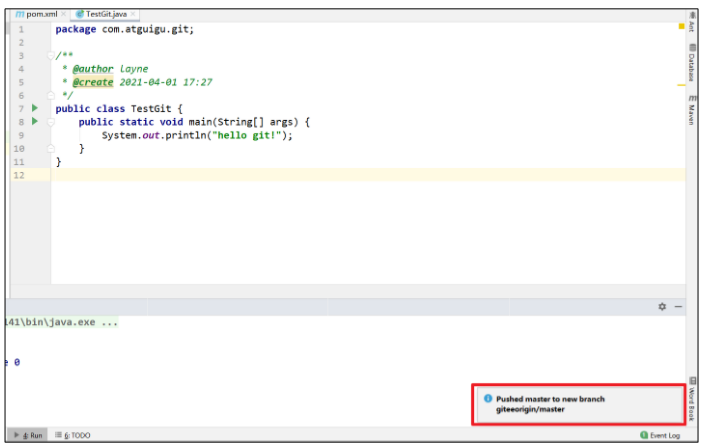
Task: Click the fold end marker on line 10
Action: 51,148
